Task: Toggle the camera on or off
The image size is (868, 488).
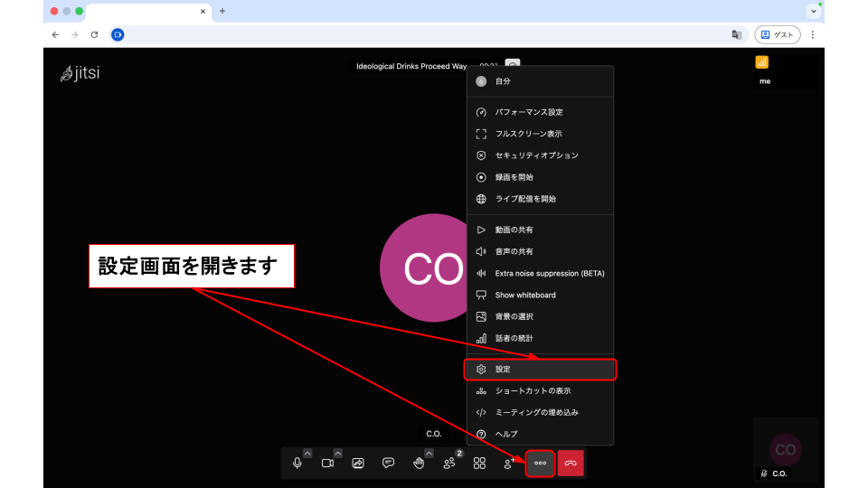Action: pos(327,463)
